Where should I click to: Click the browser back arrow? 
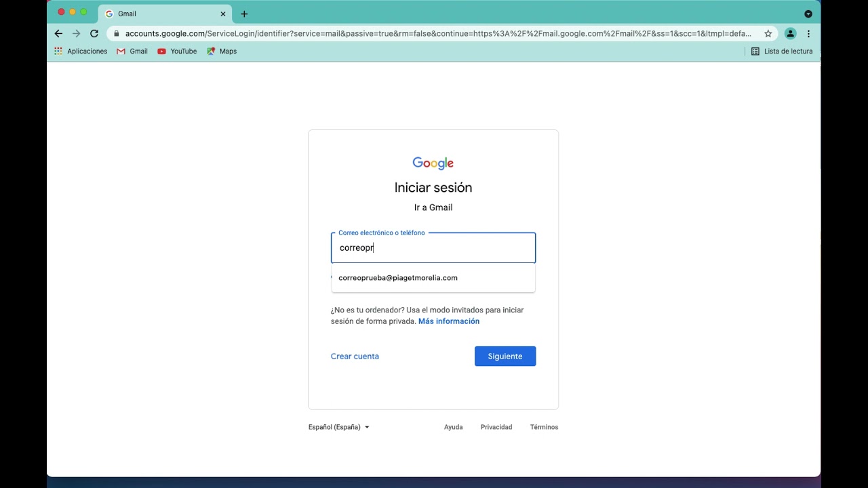tap(58, 33)
